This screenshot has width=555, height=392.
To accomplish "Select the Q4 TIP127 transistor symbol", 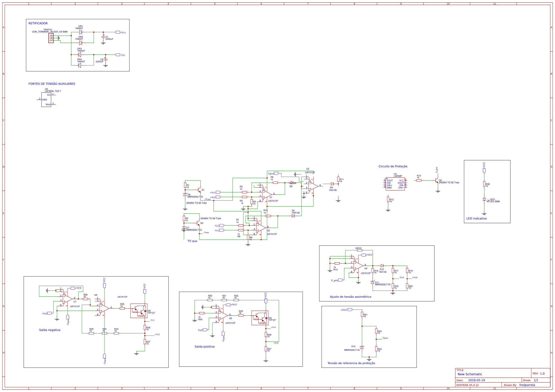I will click(x=260, y=318).
